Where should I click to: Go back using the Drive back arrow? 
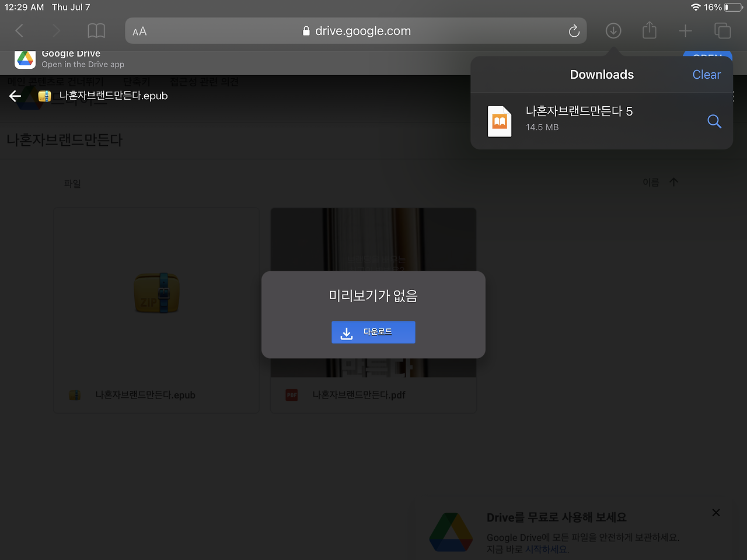click(x=15, y=96)
